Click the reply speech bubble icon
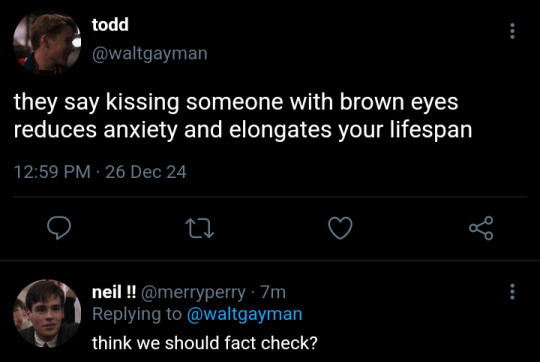Screen dimensions: 540x362 click(x=59, y=228)
